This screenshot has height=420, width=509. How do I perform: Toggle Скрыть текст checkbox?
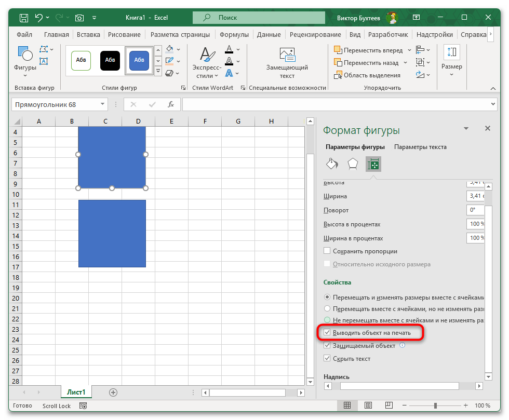pos(327,358)
